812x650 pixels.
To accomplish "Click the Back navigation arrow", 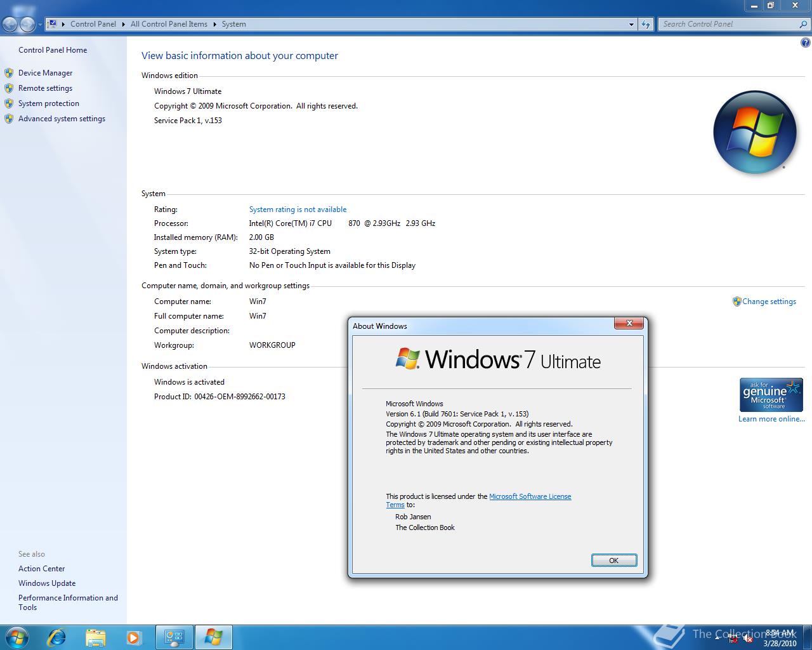I will (x=10, y=24).
